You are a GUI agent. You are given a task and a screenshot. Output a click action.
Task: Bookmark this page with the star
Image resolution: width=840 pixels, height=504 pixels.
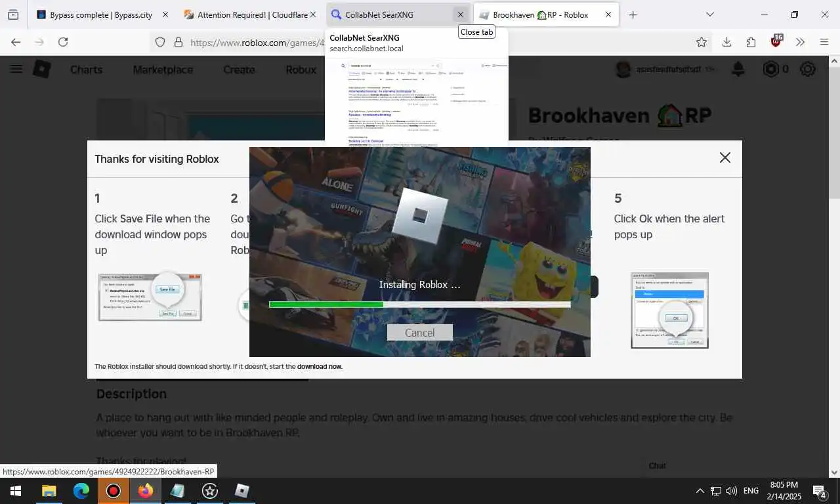pos(702,42)
